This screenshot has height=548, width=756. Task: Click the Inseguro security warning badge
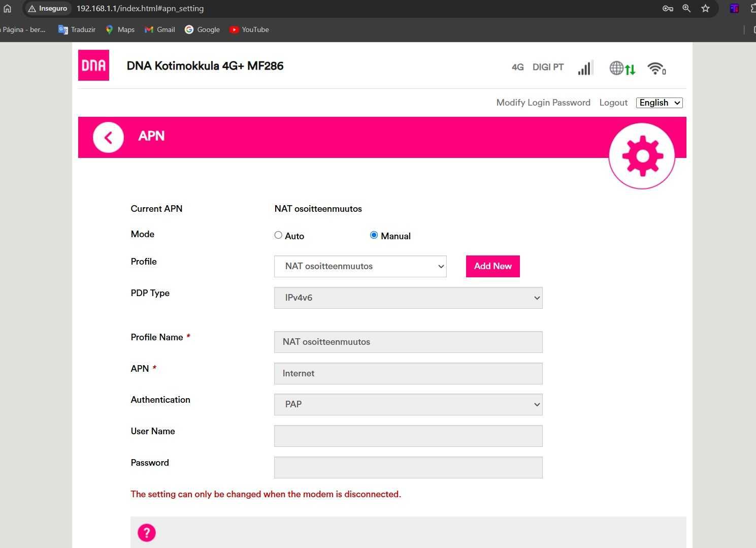(x=48, y=9)
